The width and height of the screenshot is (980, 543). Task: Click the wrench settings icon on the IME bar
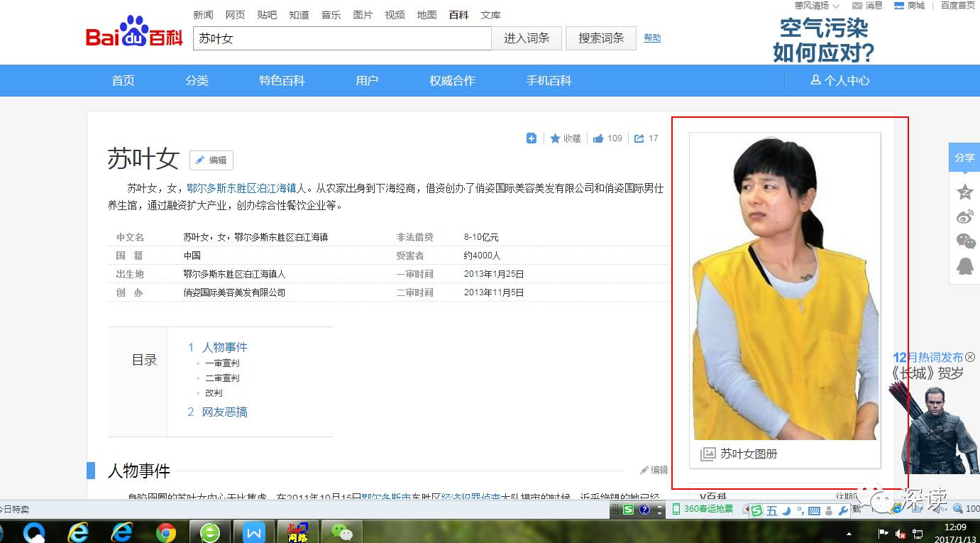(843, 510)
